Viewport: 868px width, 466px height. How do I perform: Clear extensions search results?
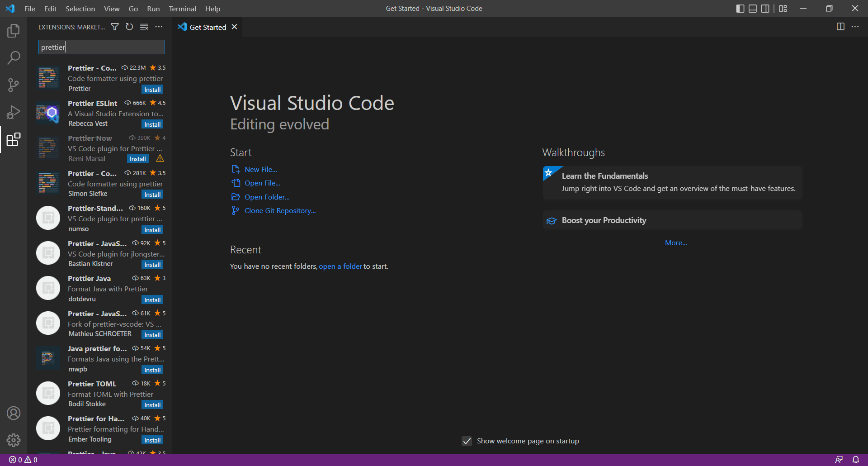tap(144, 27)
